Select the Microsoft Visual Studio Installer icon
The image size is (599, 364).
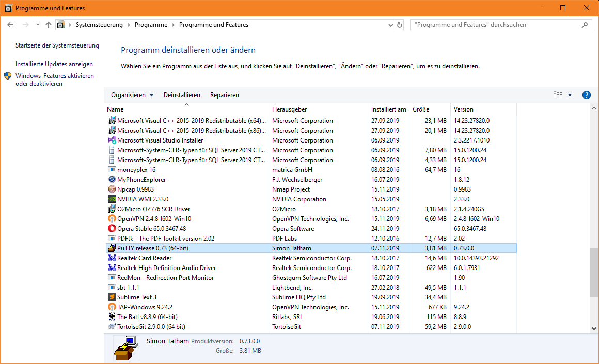(x=112, y=140)
